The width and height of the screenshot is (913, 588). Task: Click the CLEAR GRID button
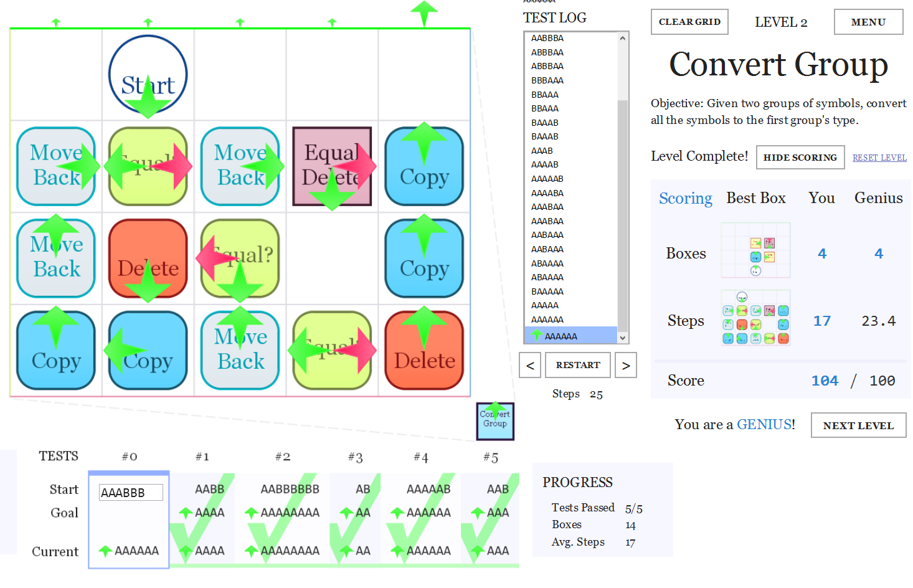pyautogui.click(x=689, y=22)
